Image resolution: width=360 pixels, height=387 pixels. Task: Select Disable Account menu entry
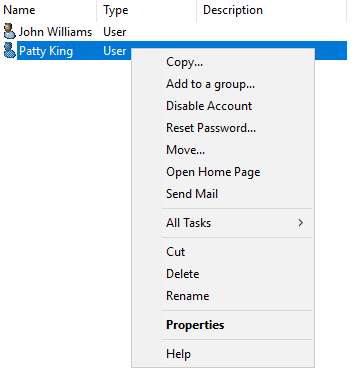(x=223, y=106)
